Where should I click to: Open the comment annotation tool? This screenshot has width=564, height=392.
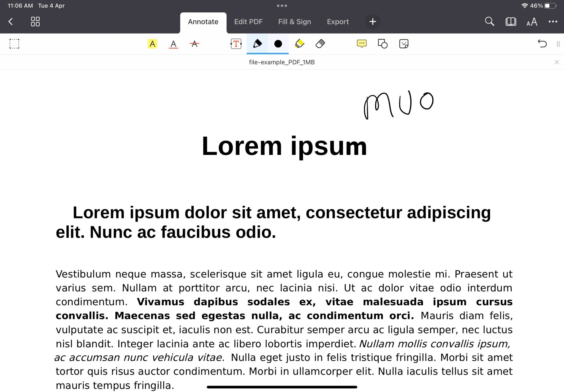[362, 44]
